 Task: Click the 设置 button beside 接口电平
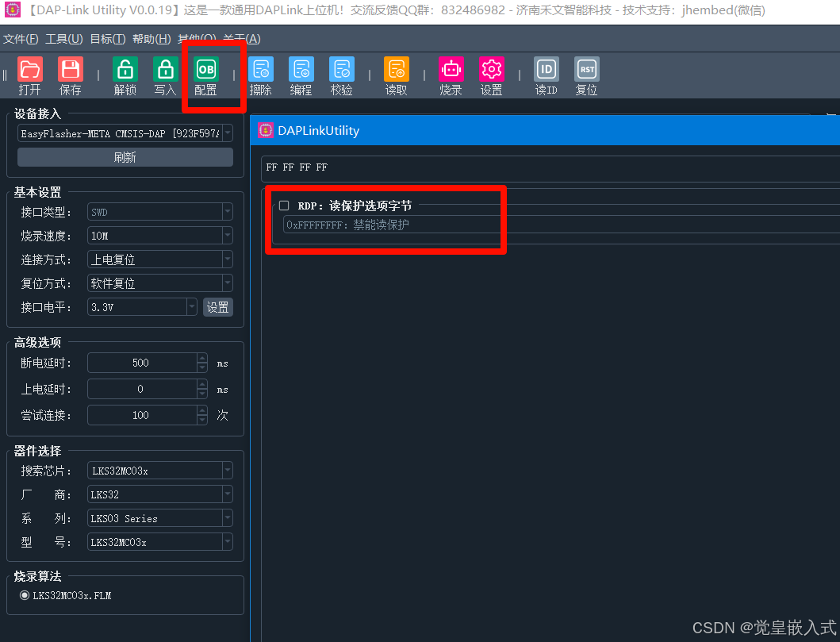point(218,307)
